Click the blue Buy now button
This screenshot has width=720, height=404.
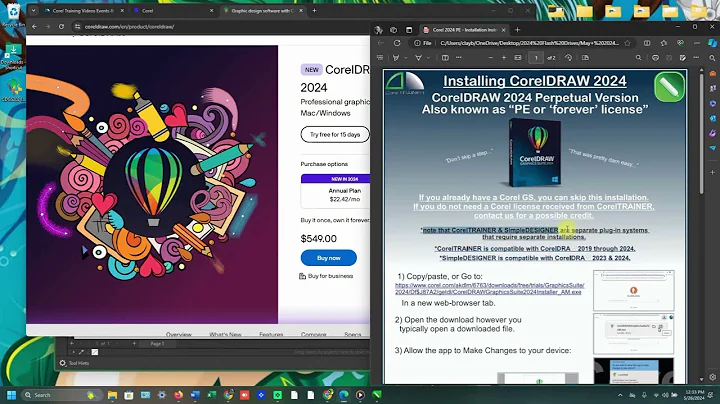(329, 258)
